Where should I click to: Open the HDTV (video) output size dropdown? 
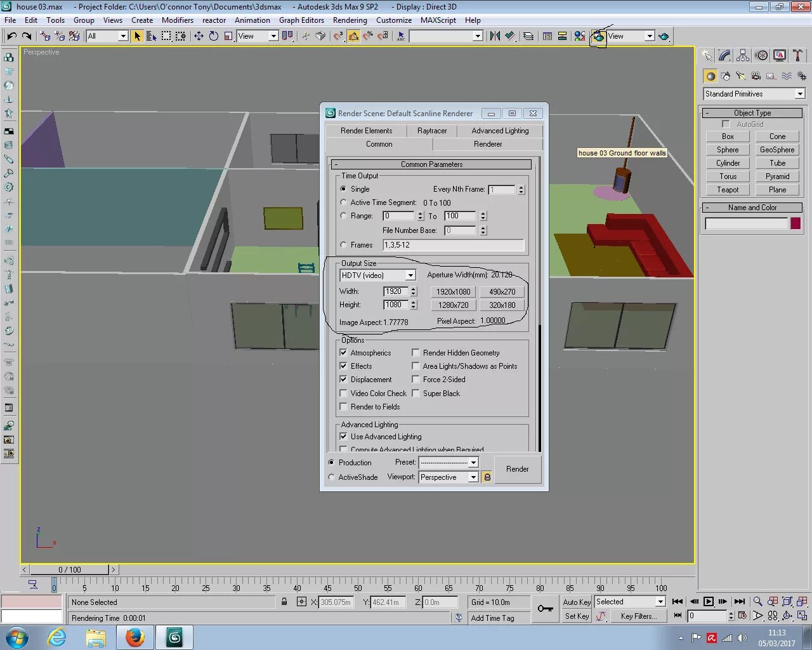pos(378,275)
